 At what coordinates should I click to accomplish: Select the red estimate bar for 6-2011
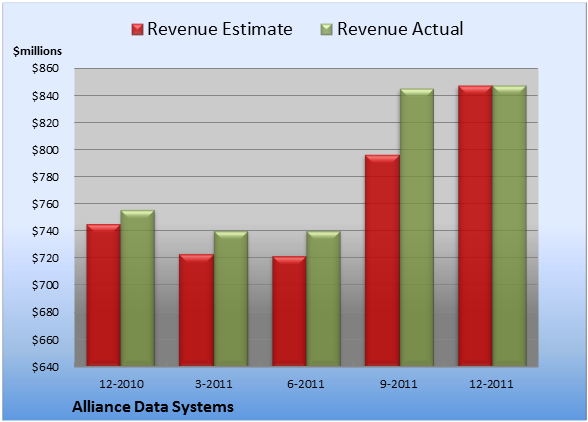(x=289, y=311)
